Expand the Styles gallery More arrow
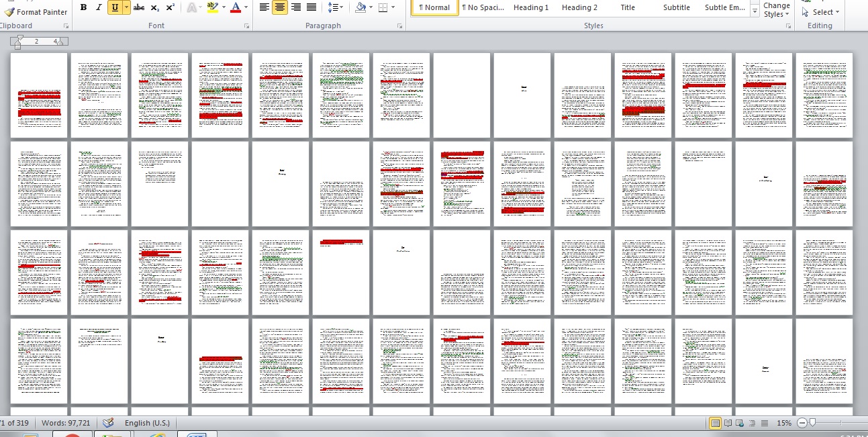This screenshot has width=868, height=437. (755, 12)
